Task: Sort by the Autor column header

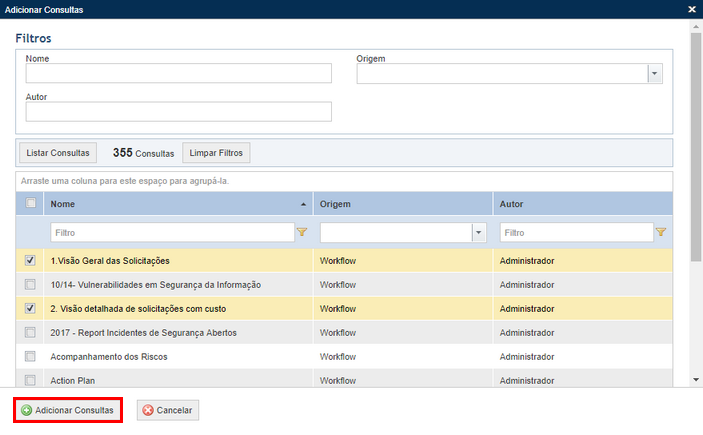Action: coord(583,204)
